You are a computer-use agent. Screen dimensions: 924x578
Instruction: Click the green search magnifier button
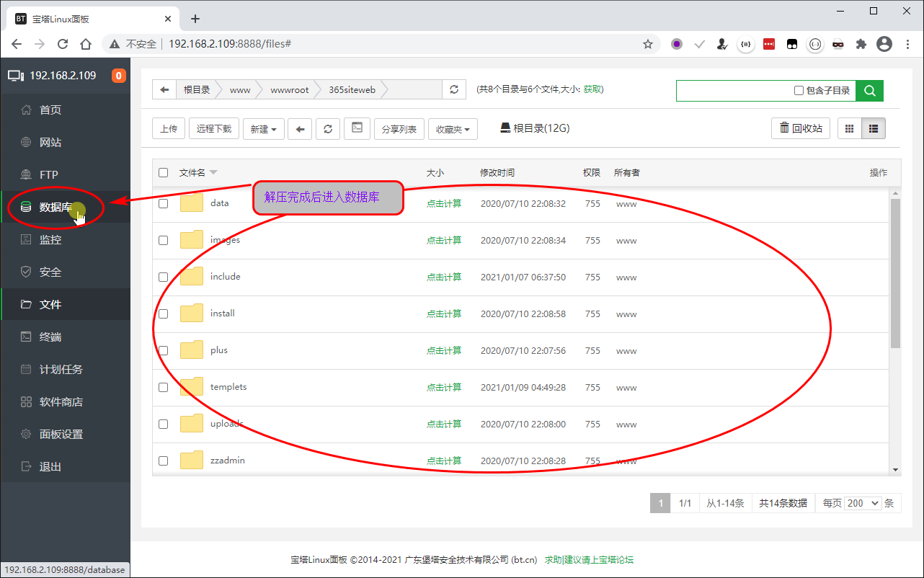(869, 91)
